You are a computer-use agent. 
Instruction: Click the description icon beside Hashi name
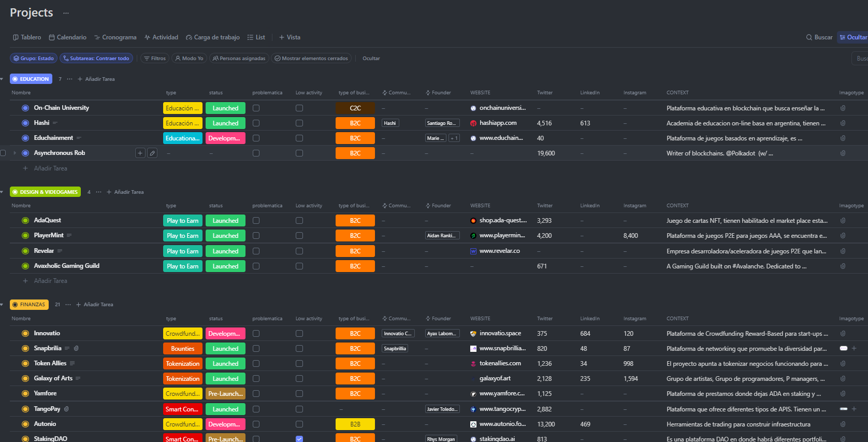(x=55, y=123)
